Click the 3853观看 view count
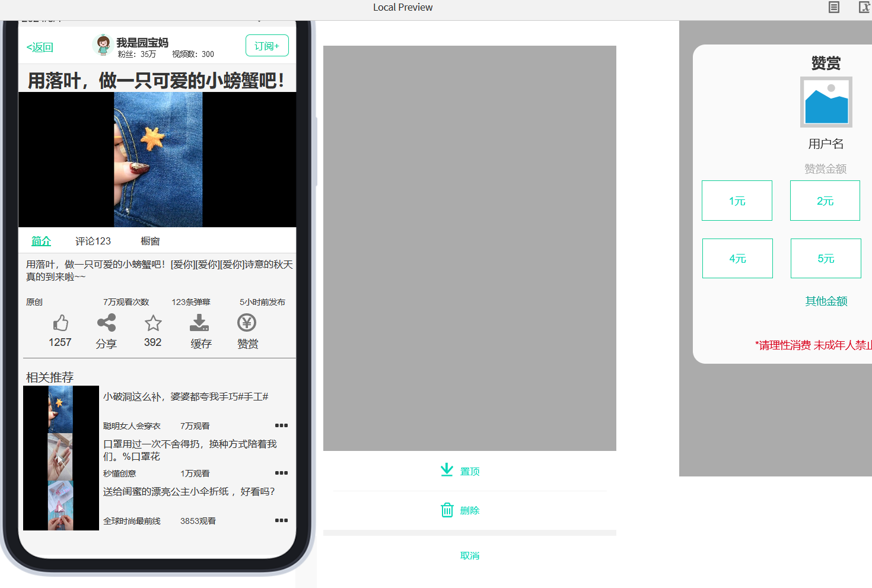This screenshot has height=588, width=872. (x=198, y=521)
